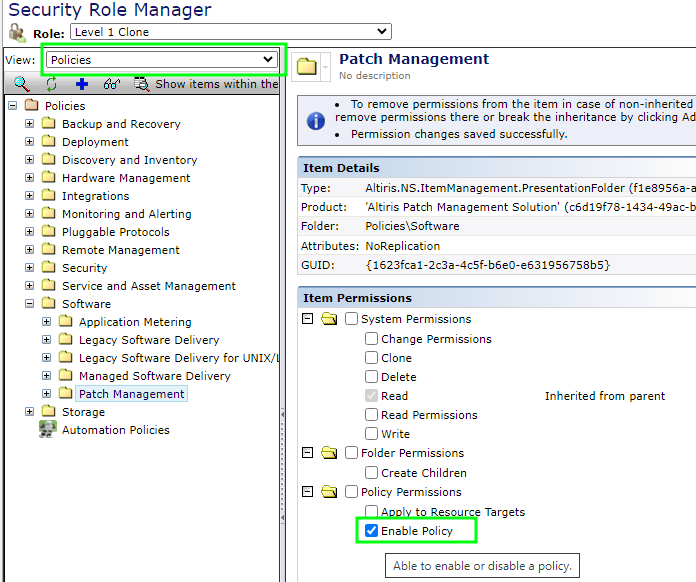Click the Folder Permissions group checkbox

tap(351, 452)
